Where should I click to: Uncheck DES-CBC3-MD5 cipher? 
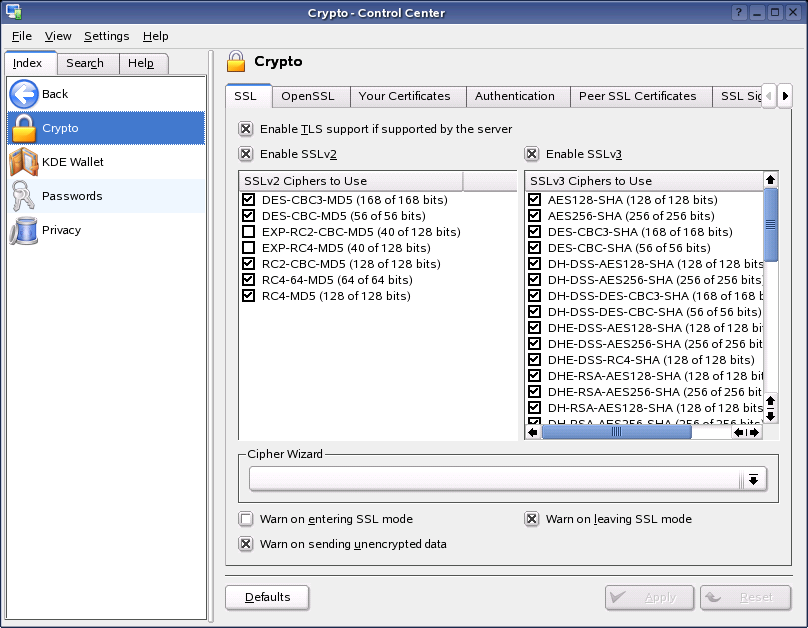coord(248,199)
